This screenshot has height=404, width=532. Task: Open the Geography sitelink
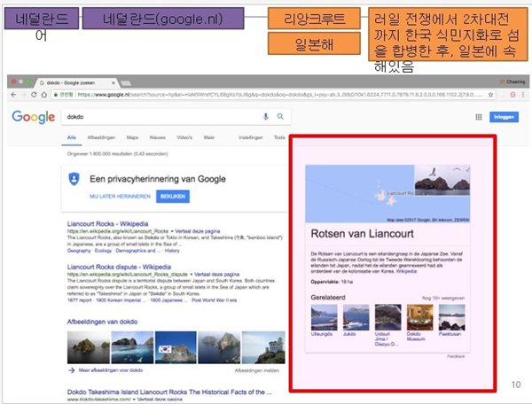click(x=79, y=251)
